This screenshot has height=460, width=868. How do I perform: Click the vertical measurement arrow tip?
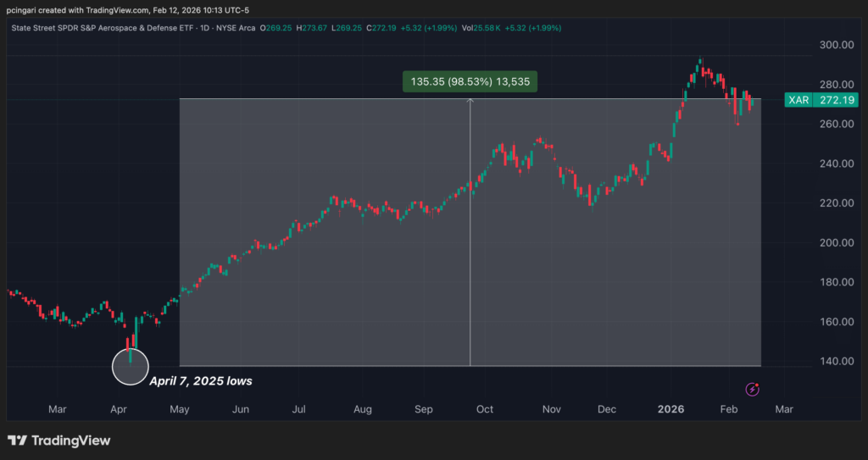pyautogui.click(x=470, y=102)
